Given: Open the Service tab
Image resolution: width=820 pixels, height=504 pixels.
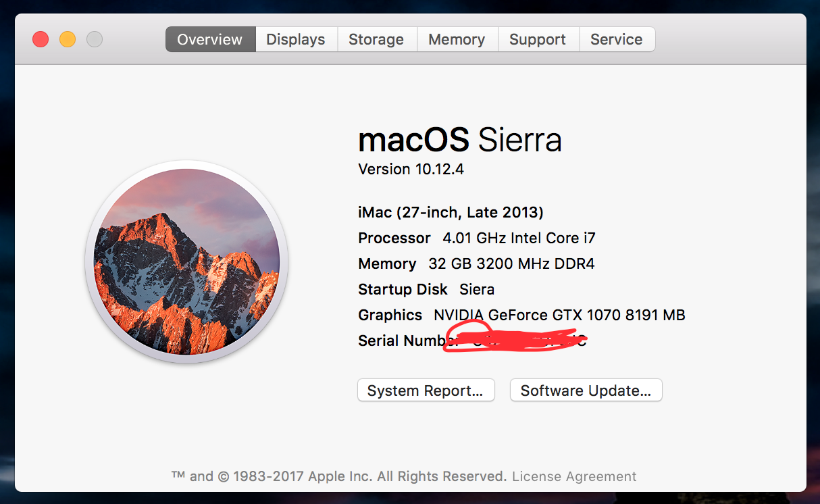Looking at the screenshot, I should (617, 39).
